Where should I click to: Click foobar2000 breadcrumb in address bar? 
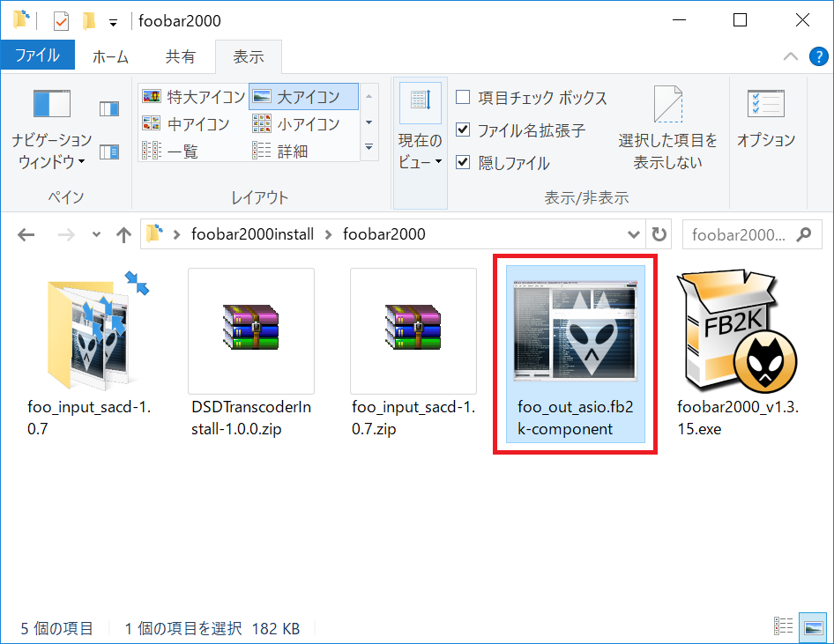tap(384, 234)
